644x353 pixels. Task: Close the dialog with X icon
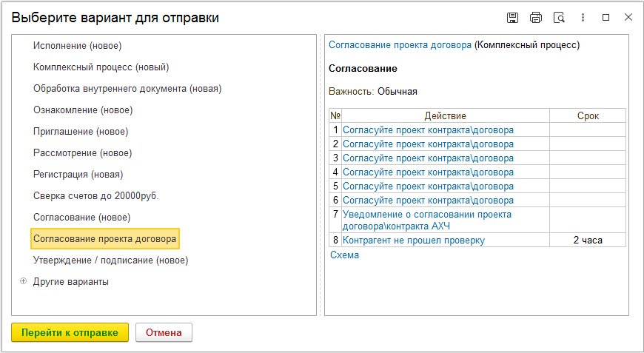coord(628,17)
